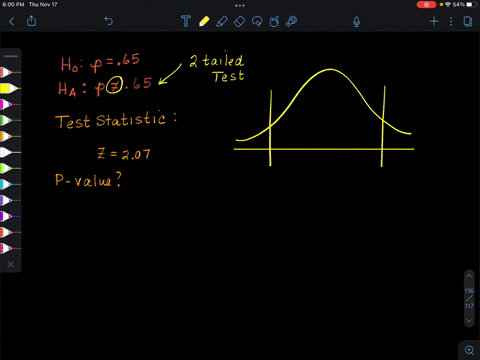Tap the magnifier zoom writing button
Image resolution: width=480 pixels, height=360 pixels.
tap(469, 350)
